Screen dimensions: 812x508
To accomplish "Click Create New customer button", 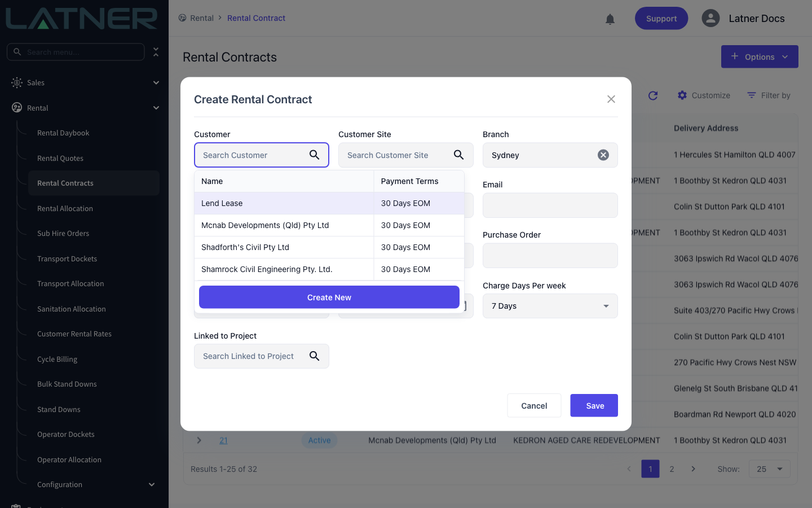I will pos(329,297).
